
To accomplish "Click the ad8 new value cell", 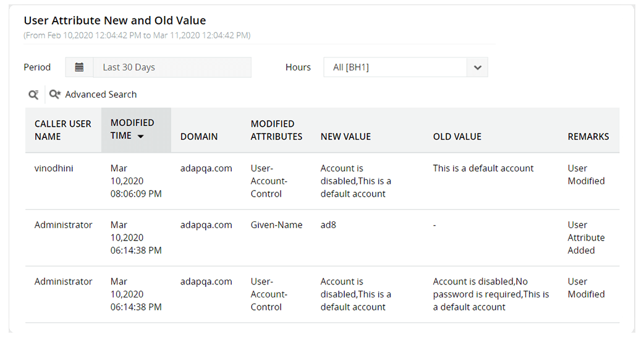I will 328,225.
